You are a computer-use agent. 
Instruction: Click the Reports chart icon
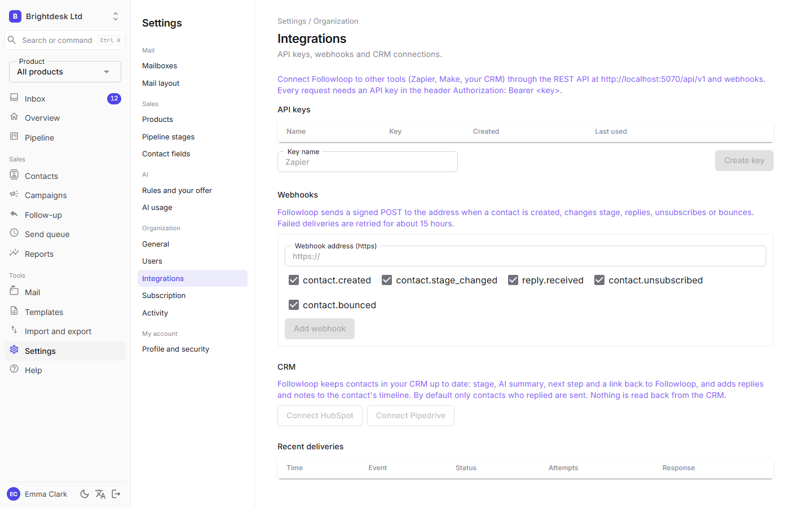click(14, 253)
